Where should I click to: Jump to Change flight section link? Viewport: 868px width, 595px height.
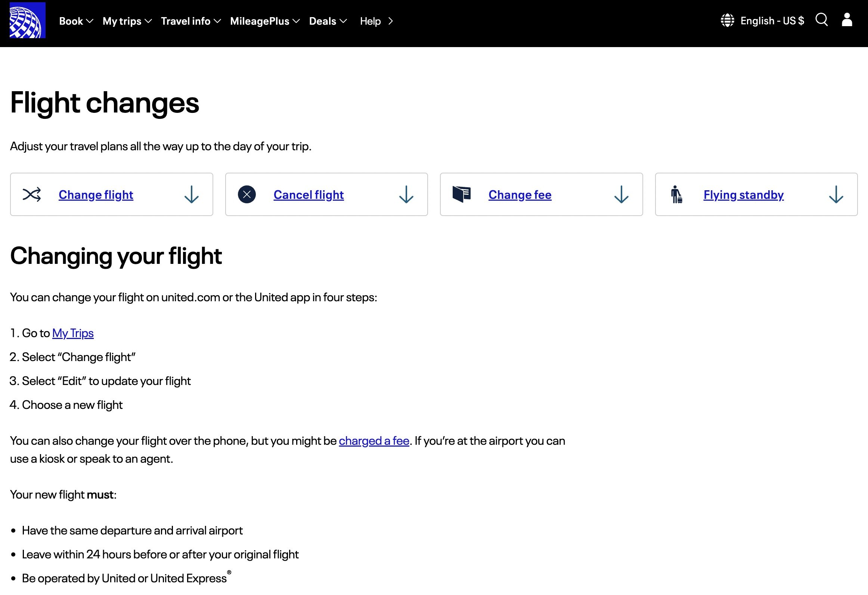click(96, 195)
